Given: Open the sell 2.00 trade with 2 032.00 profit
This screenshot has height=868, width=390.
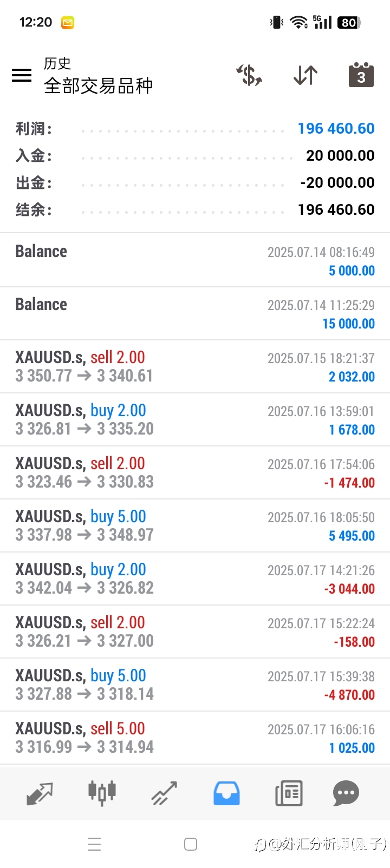Looking at the screenshot, I should 195,366.
